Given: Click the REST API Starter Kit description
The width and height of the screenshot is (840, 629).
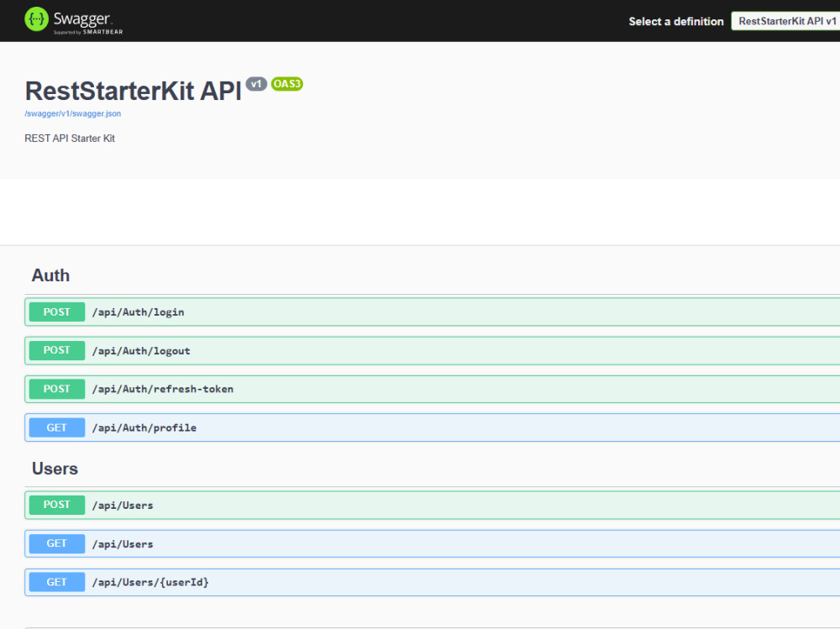Looking at the screenshot, I should coord(70,139).
